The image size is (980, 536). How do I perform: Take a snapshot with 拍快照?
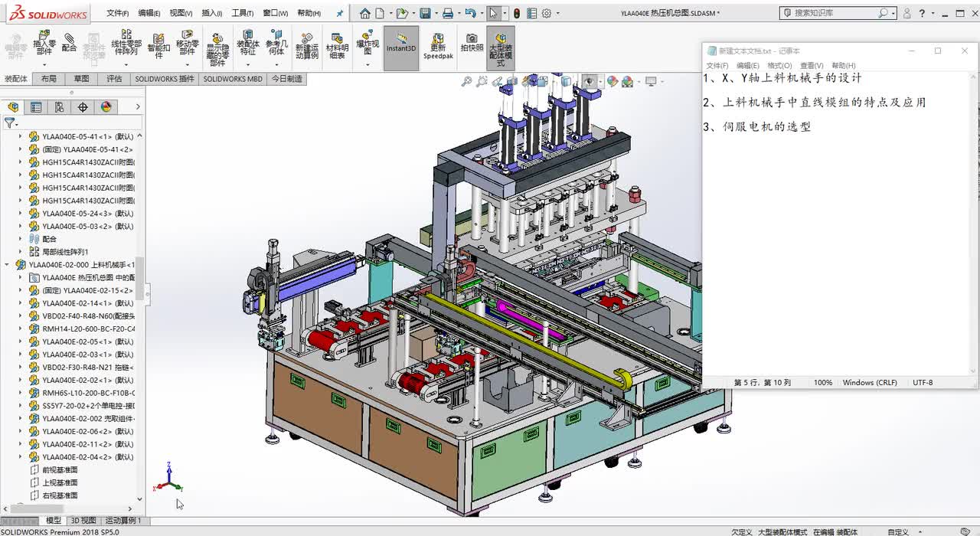[x=472, y=43]
